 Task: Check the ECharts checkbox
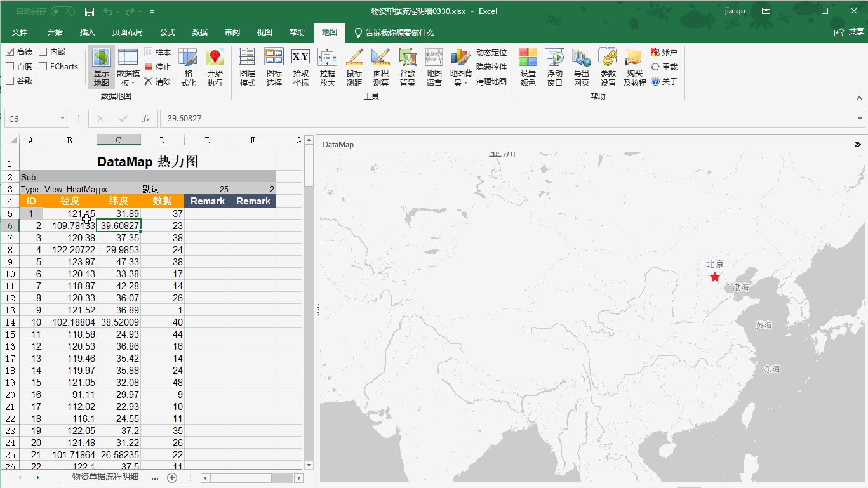[43, 66]
